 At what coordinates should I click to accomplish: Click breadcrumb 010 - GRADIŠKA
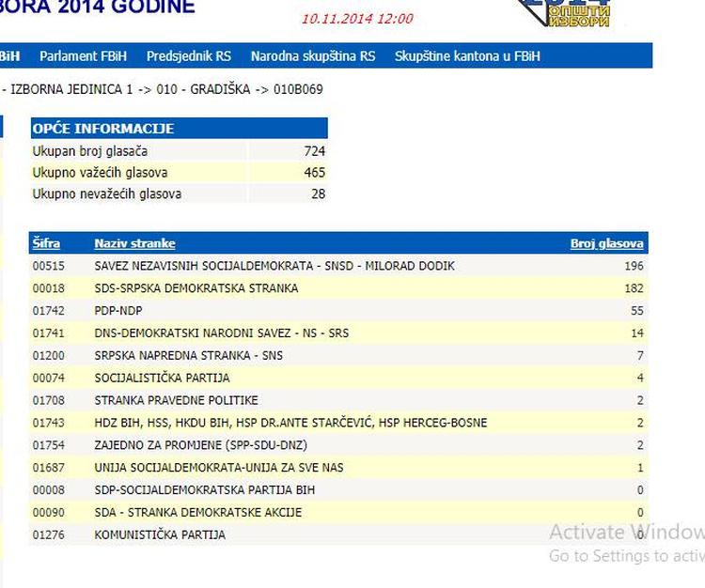click(x=203, y=89)
